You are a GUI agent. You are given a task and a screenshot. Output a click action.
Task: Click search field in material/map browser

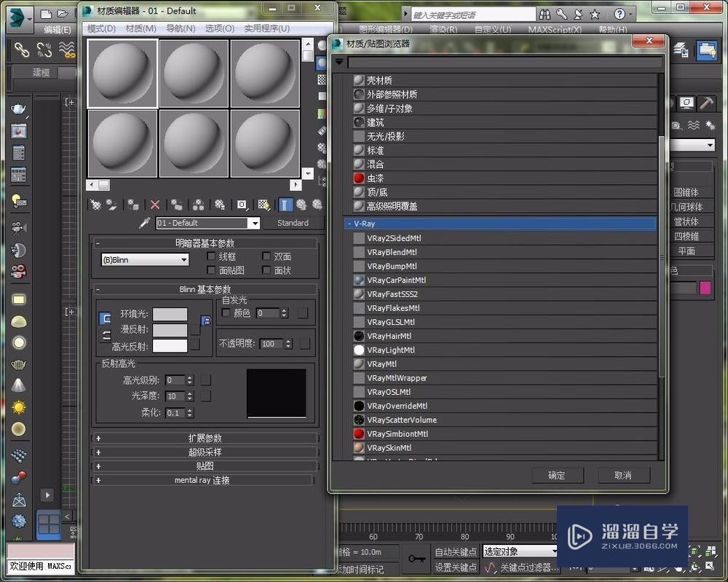505,61
